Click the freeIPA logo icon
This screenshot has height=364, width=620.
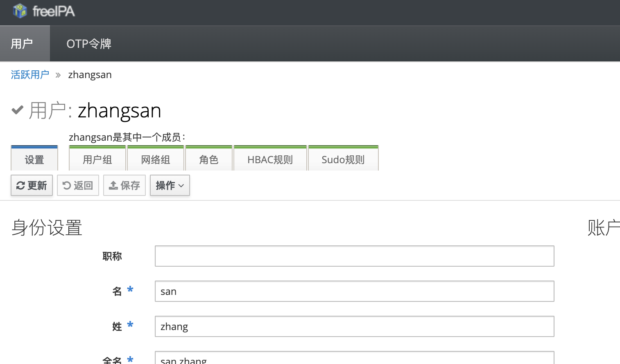pos(20,11)
